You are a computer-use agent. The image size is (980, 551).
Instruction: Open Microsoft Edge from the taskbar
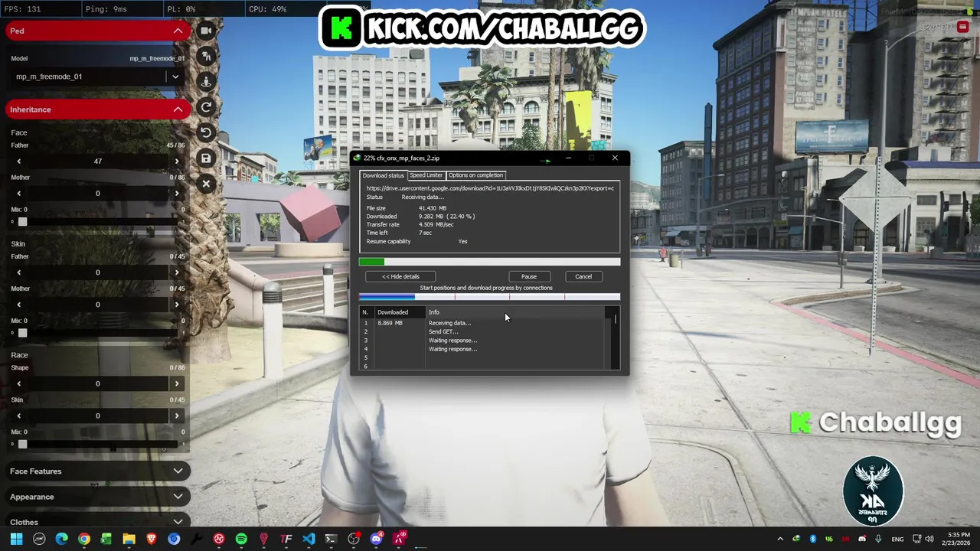coord(61,539)
